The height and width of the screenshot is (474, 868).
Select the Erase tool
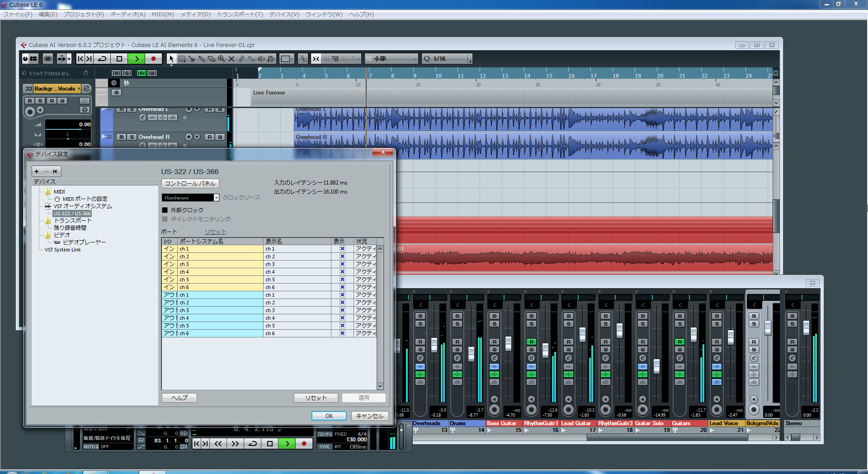tap(212, 59)
